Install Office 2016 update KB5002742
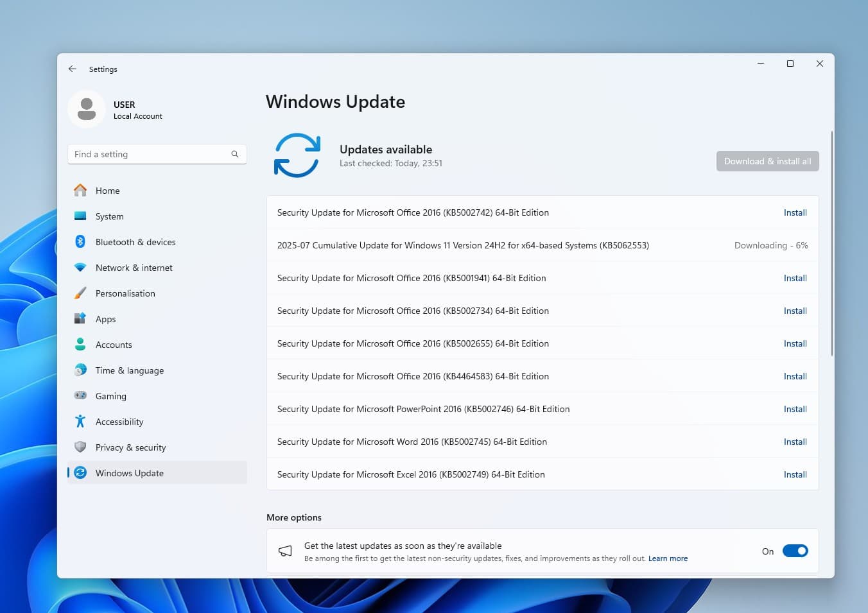The image size is (868, 613). [x=795, y=212]
